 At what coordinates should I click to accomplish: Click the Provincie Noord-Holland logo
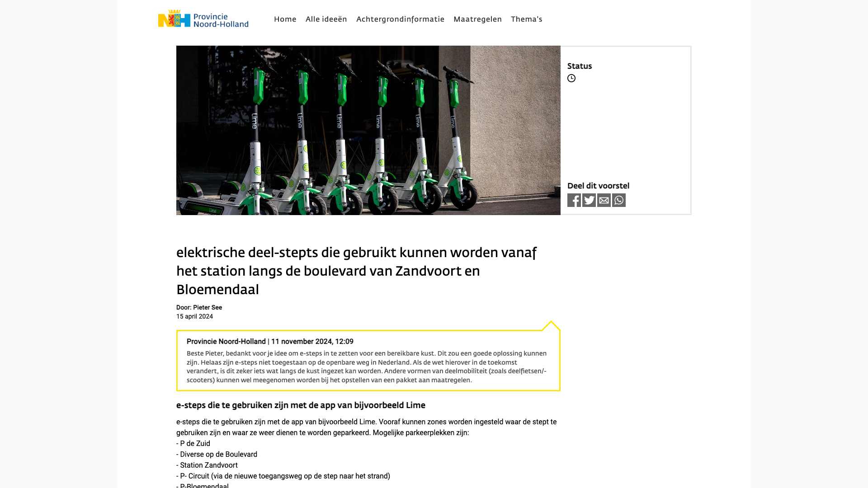coord(203,19)
